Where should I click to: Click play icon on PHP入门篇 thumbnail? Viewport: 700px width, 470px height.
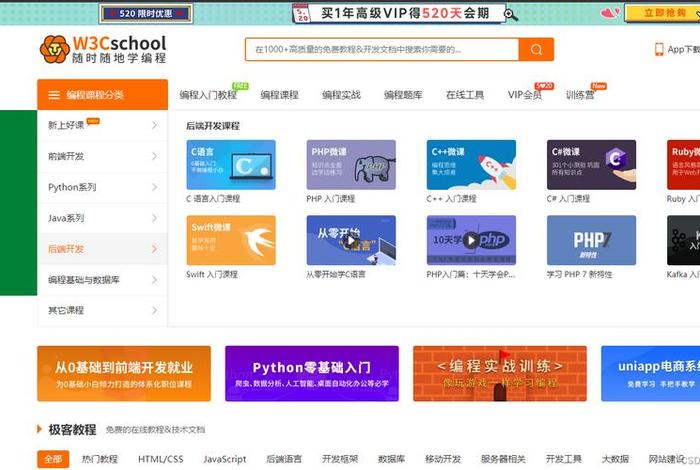[x=471, y=240]
